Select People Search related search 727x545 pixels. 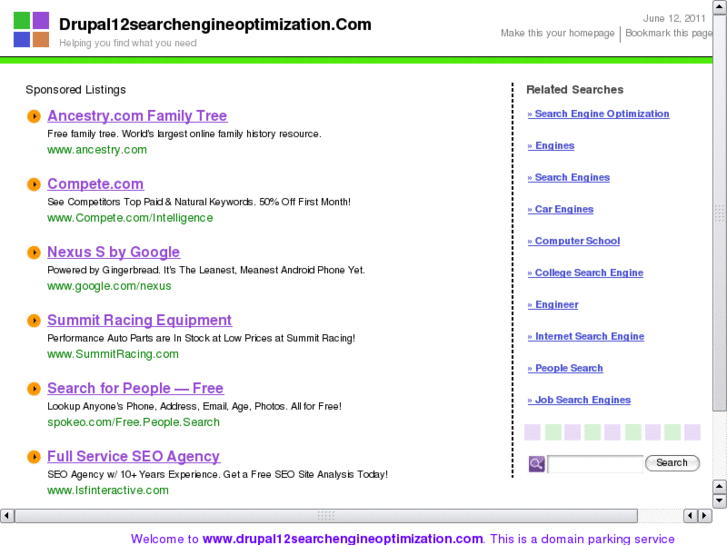(x=566, y=368)
